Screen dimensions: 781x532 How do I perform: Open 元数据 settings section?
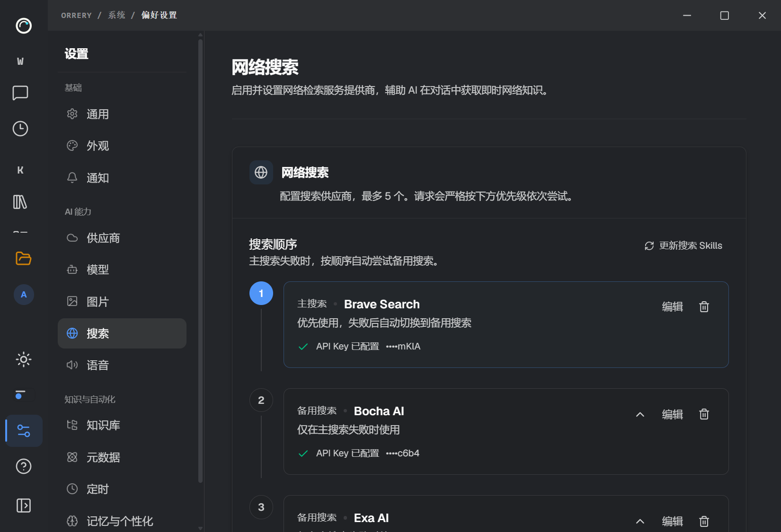(x=122, y=457)
